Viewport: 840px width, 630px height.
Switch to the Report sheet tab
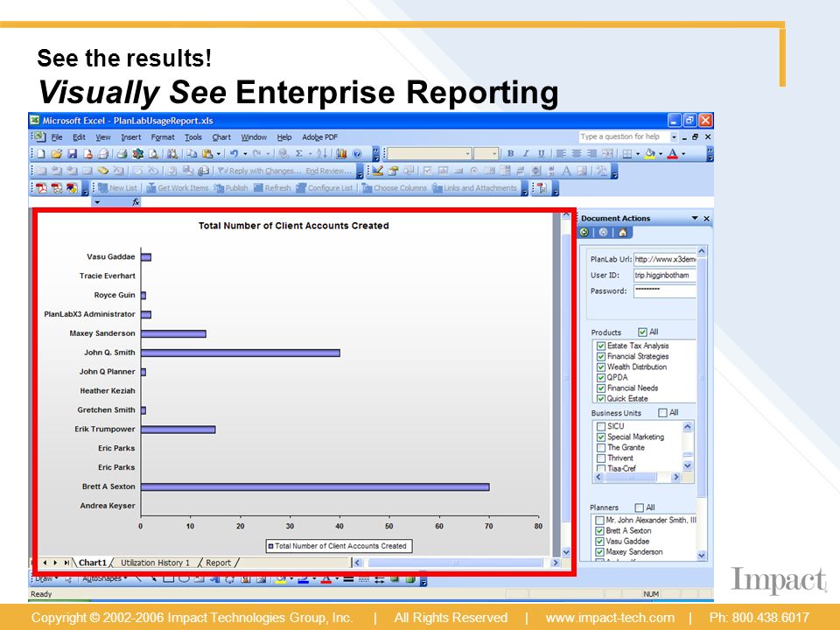coord(218,563)
